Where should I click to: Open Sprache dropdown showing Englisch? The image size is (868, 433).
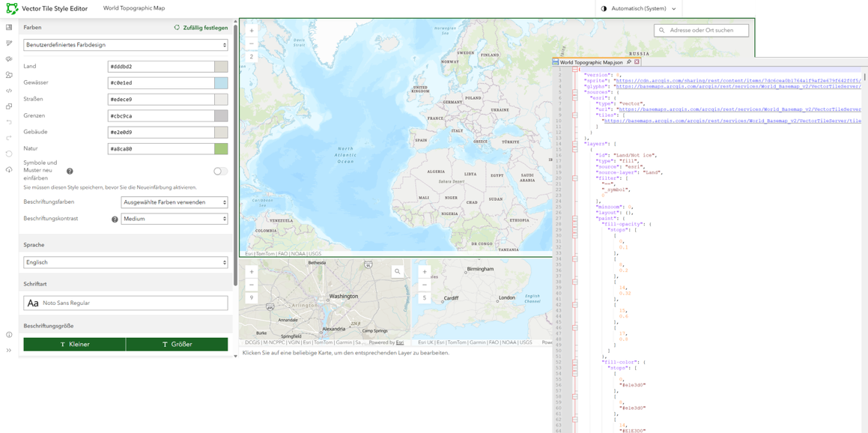click(x=126, y=262)
